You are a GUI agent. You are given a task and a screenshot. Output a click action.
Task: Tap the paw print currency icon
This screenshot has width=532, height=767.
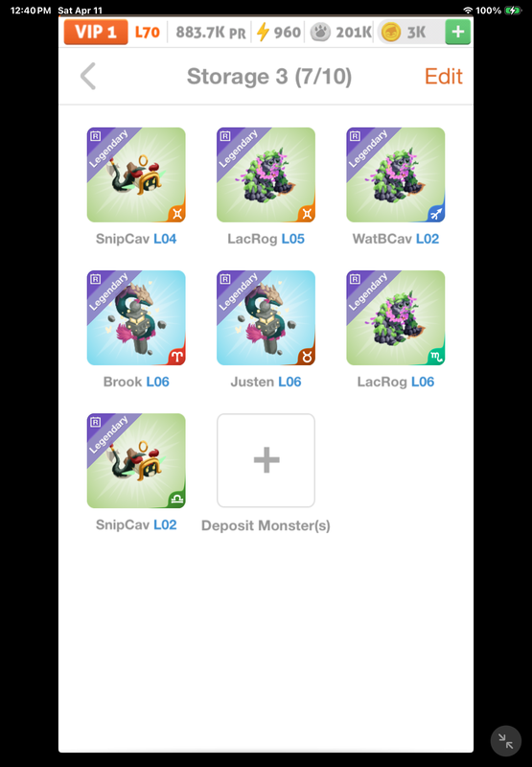tap(320, 33)
